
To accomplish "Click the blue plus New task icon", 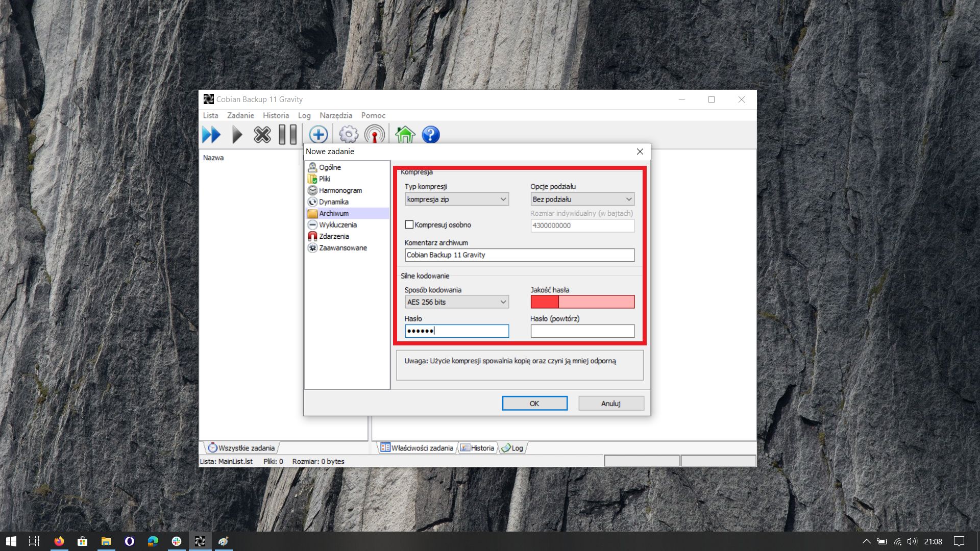I will 318,135.
